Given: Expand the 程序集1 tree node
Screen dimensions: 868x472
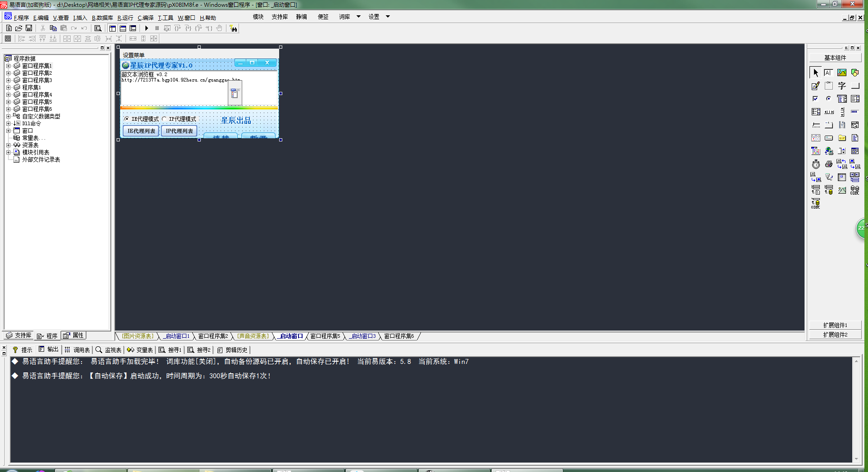Looking at the screenshot, I should click(x=8, y=87).
